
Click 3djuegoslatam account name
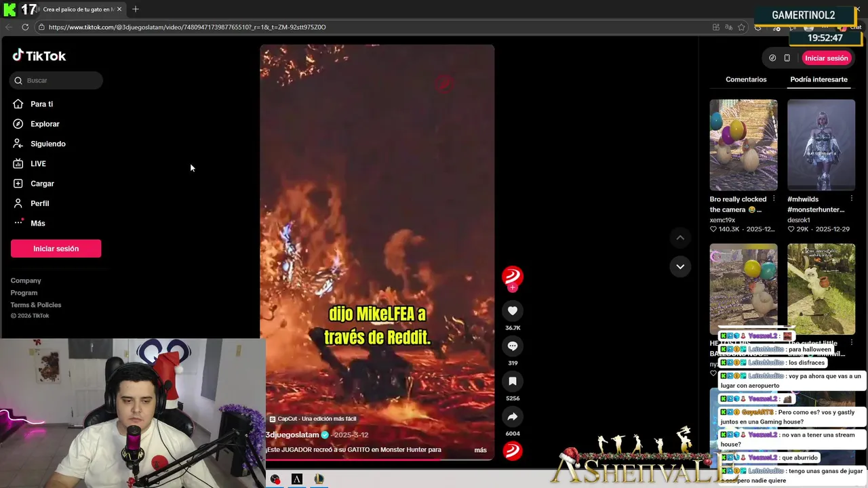coord(292,435)
